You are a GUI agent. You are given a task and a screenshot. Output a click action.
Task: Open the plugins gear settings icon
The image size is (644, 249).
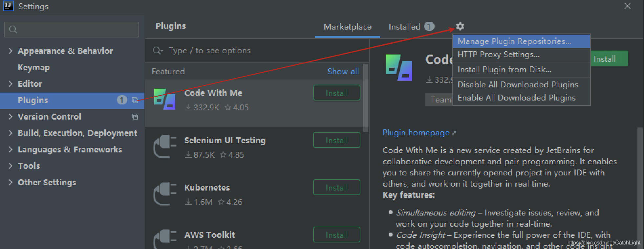point(460,26)
